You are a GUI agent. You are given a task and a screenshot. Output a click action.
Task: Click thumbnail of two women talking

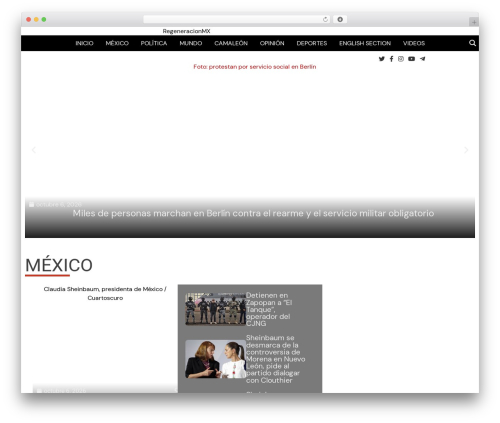click(215, 359)
